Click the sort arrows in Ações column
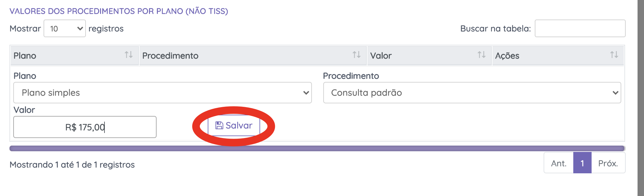This screenshot has width=644, height=196. coord(614,55)
